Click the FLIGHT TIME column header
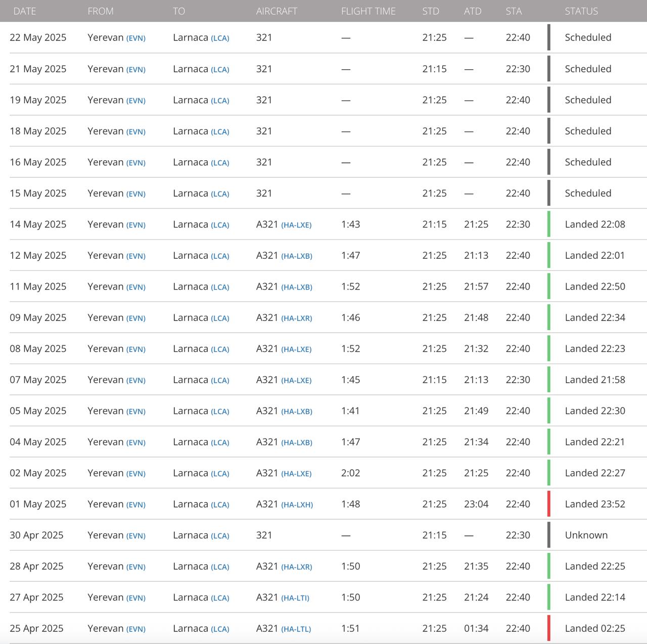Screen dimensions: 647x644 pos(368,11)
